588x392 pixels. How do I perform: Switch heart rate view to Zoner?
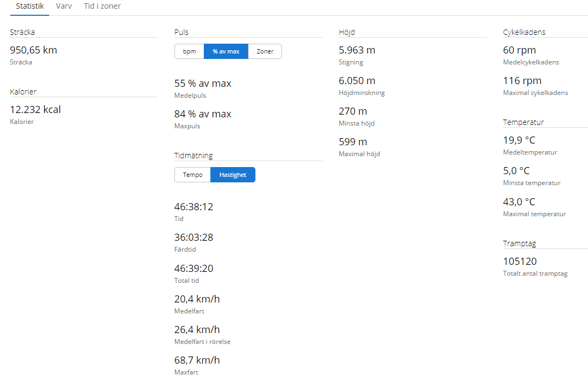coord(265,51)
